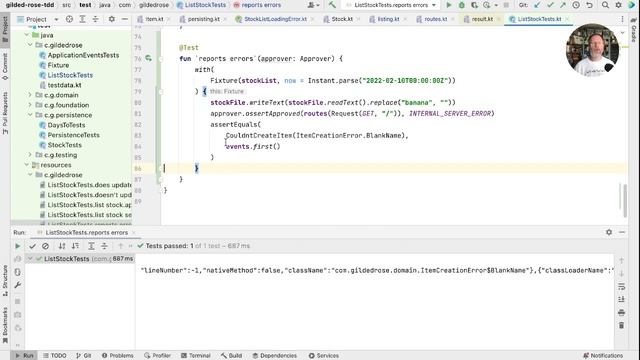Hide the Project panel with minus icon

coord(124,19)
